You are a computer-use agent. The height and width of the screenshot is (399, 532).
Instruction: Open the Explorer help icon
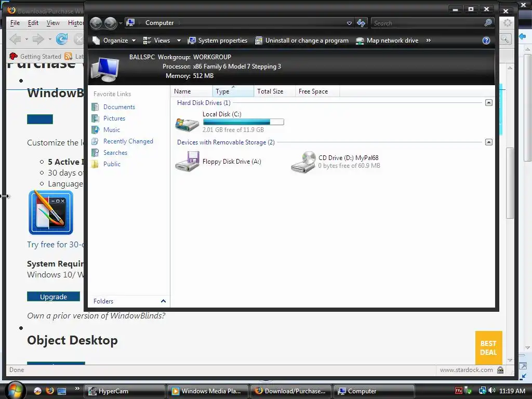click(x=486, y=41)
